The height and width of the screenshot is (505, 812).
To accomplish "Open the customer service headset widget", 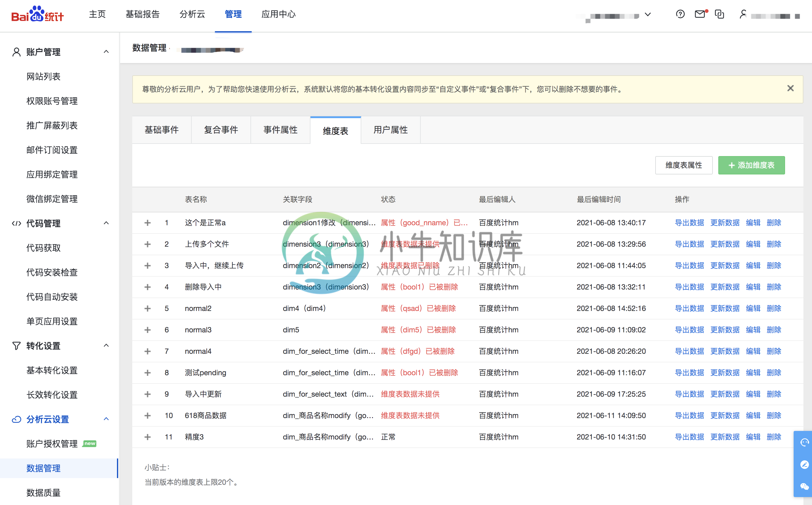I will (x=804, y=443).
